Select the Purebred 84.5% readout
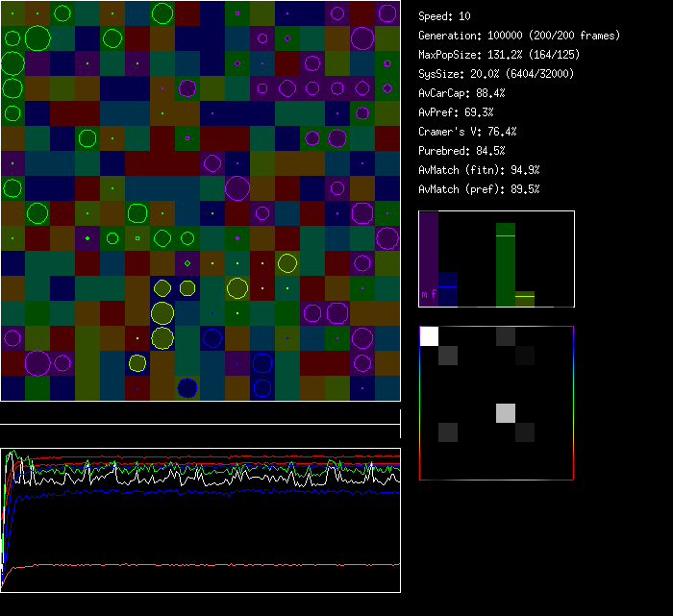This screenshot has width=673, height=616. click(461, 151)
